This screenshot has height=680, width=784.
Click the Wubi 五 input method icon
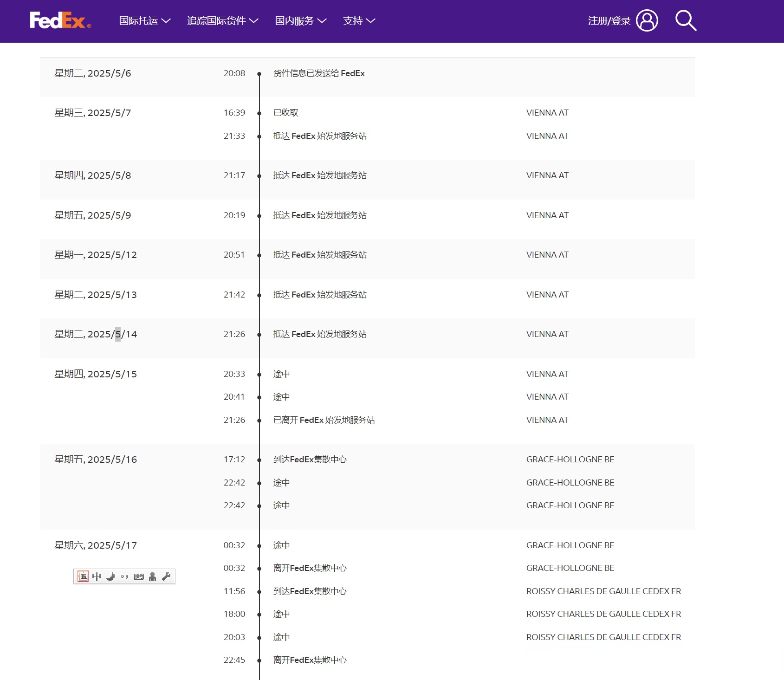83,576
